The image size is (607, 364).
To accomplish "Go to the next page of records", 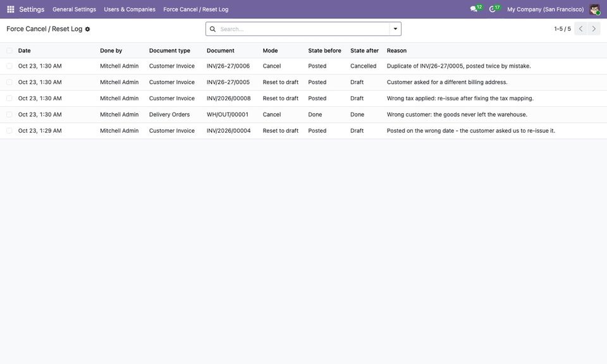I will point(594,28).
